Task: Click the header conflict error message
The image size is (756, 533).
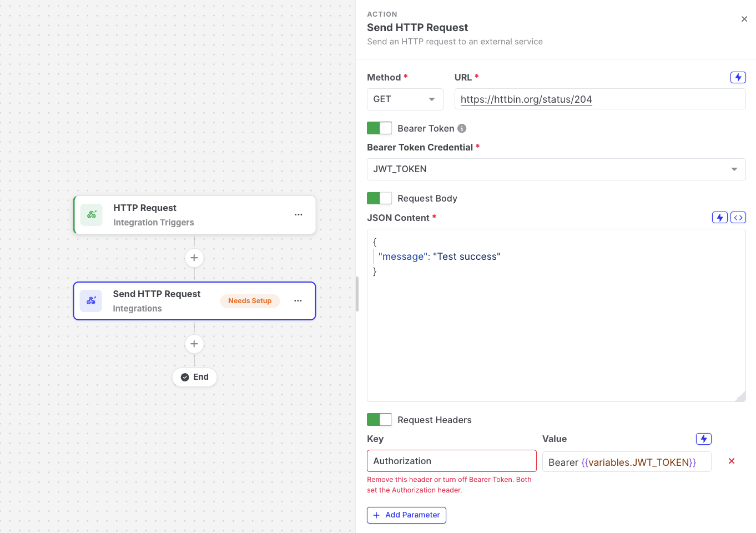Action: [449, 485]
